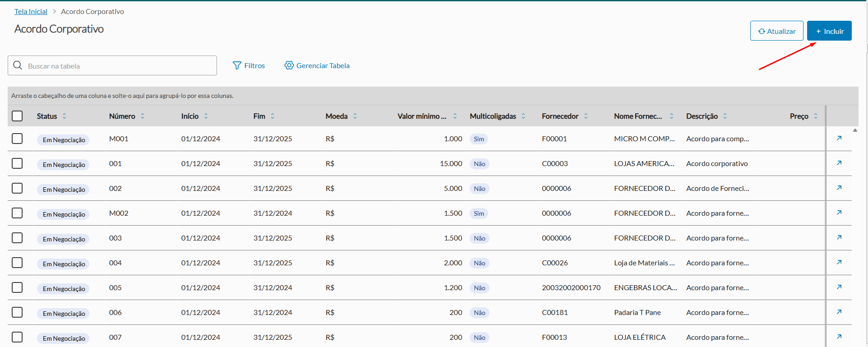Toggle the select-all header checkbox
This screenshot has height=347, width=868.
(17, 116)
